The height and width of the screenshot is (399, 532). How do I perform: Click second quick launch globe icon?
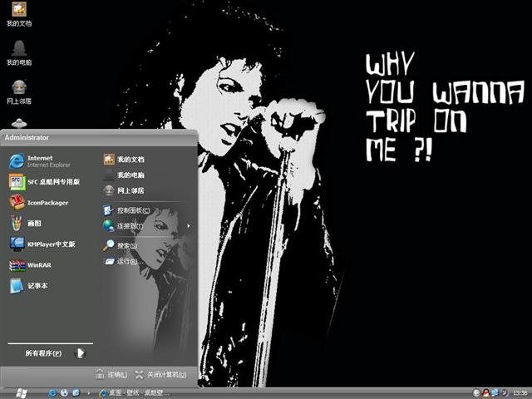tap(64, 393)
